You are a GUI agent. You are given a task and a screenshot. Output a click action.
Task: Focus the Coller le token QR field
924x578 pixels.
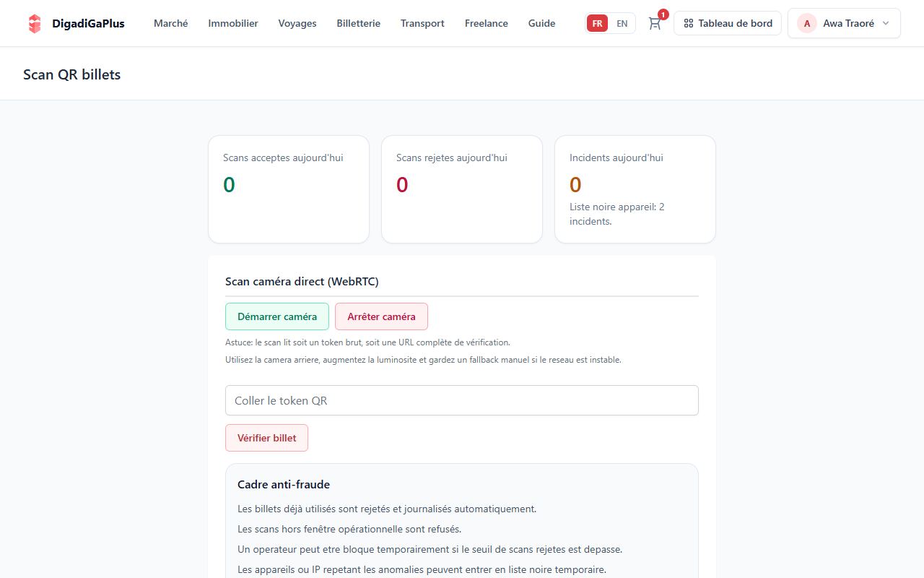[x=462, y=400]
